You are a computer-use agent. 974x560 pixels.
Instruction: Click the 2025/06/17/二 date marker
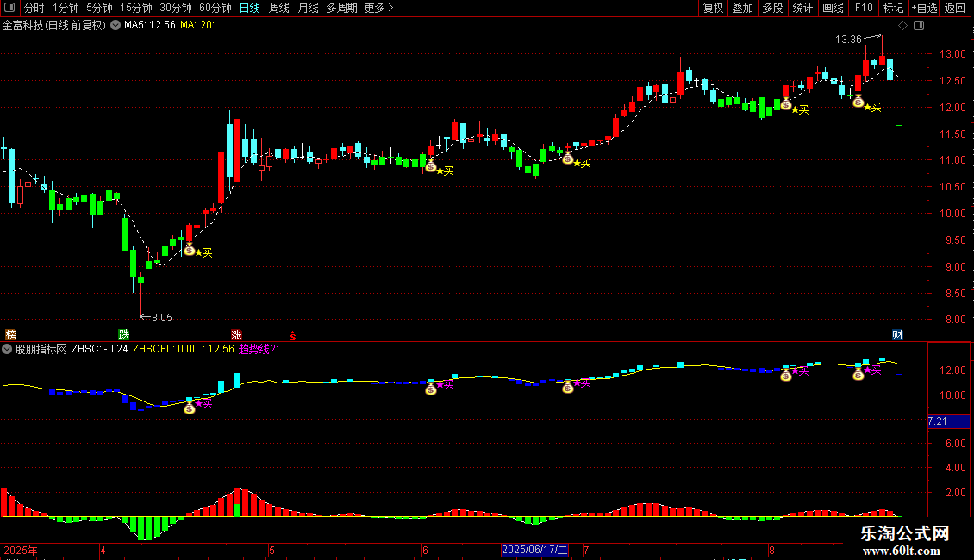pos(534,550)
